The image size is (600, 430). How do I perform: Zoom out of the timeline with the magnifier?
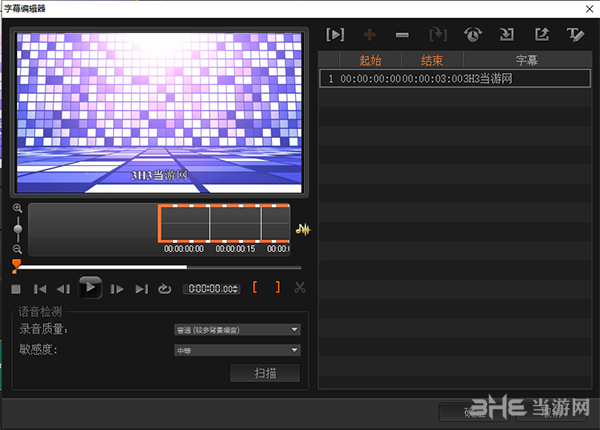click(17, 249)
